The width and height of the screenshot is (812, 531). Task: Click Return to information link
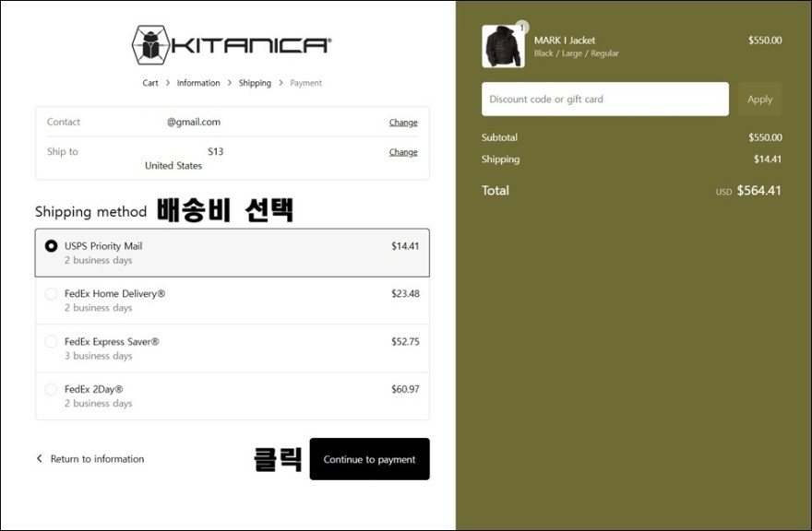pos(98,458)
